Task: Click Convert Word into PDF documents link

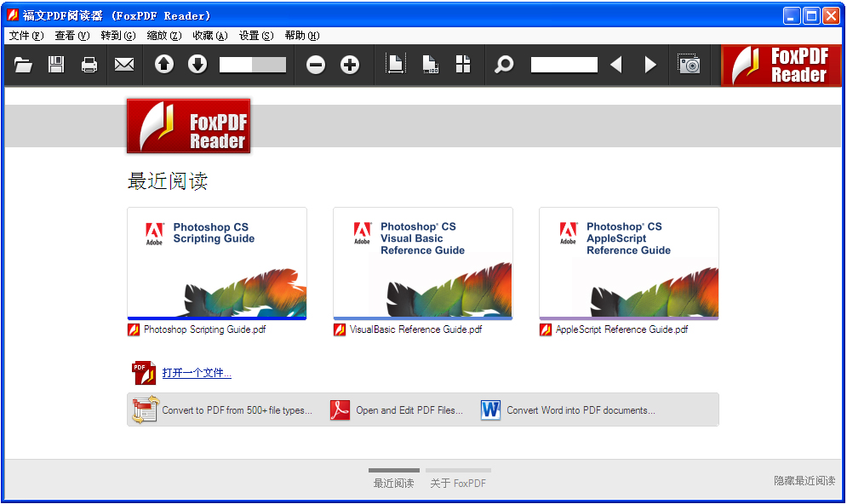Action: 581,410
